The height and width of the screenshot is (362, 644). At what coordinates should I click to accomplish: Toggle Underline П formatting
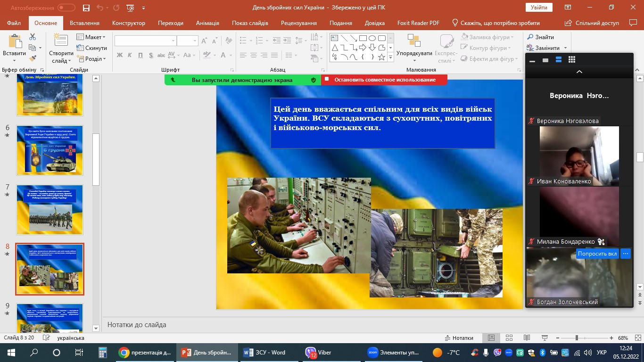pyautogui.click(x=140, y=55)
